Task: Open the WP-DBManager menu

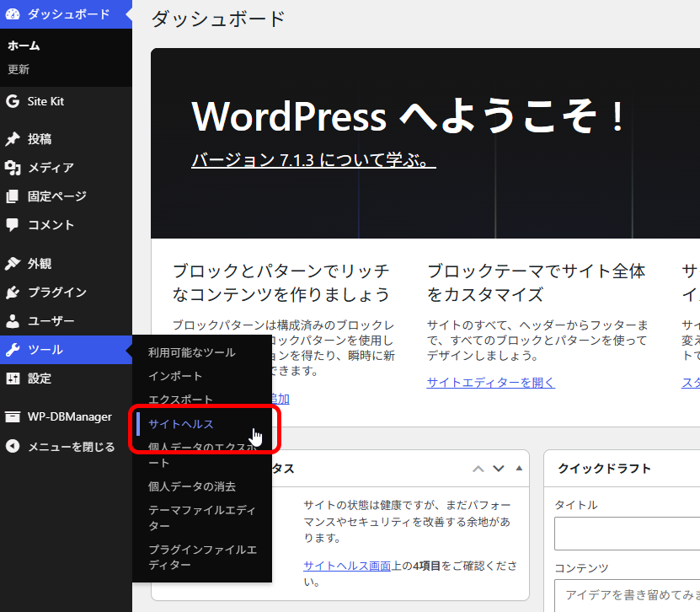Action: coord(66,416)
